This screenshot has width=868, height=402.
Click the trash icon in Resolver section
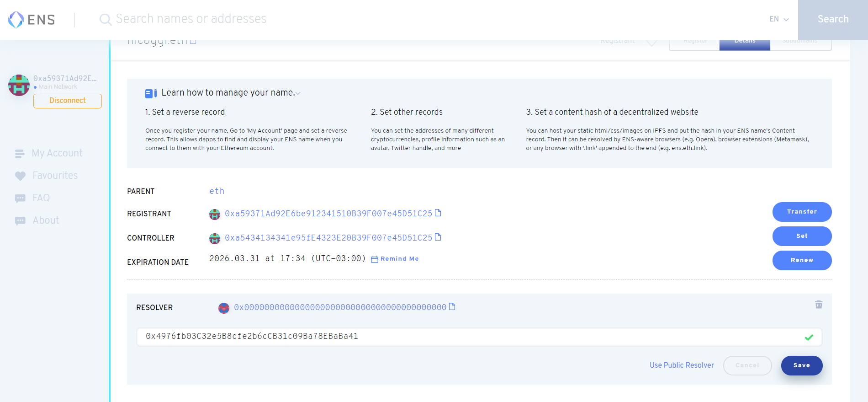click(x=818, y=305)
